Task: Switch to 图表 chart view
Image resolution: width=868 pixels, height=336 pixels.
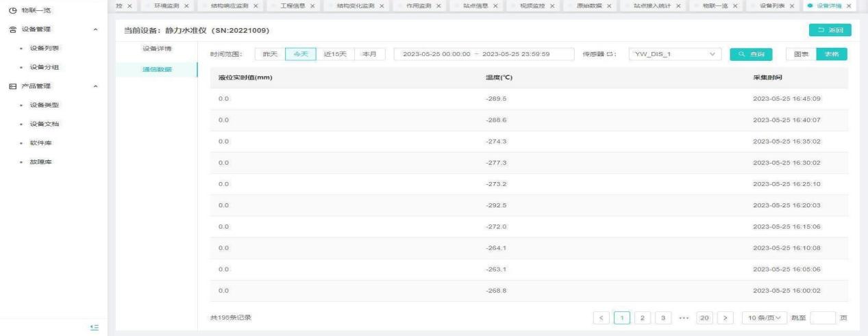Action: coord(800,54)
